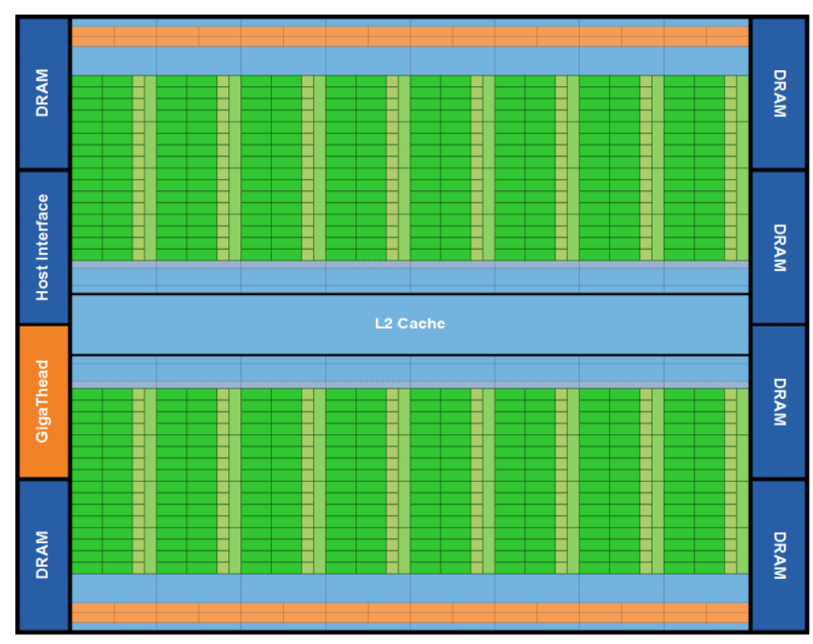Select the leftmost green core column, lower half
The height and width of the screenshot is (644, 813).
click(x=102, y=480)
